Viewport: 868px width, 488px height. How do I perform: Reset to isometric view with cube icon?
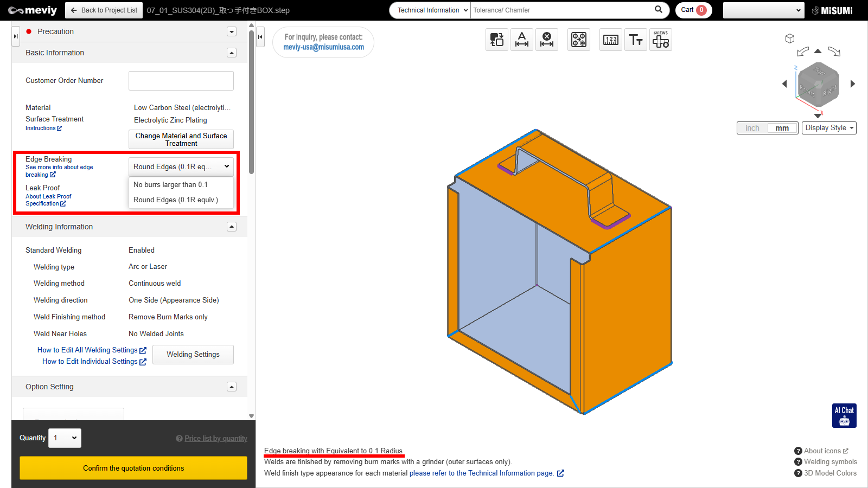click(x=789, y=38)
